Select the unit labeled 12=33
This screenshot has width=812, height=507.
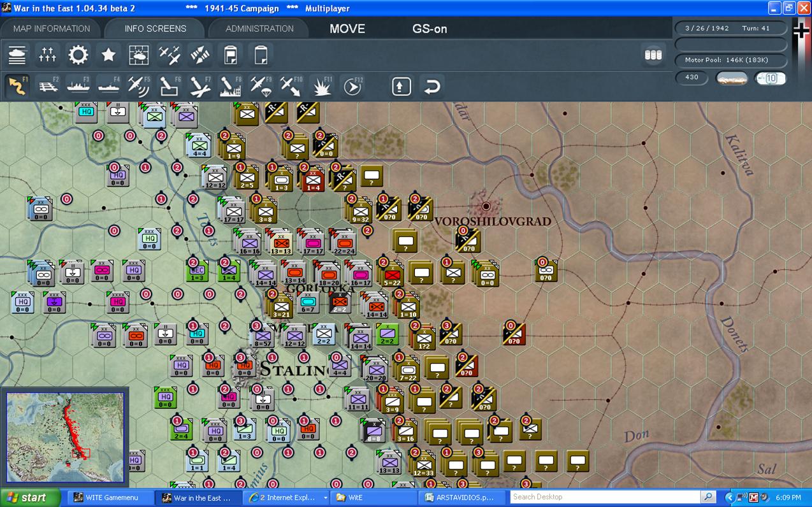[423, 464]
